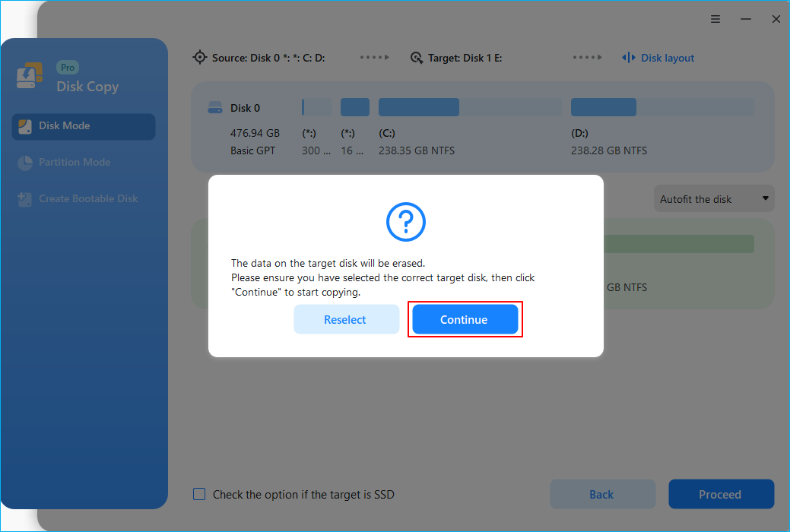Click the Target disk search icon
This screenshot has width=790, height=532.
pos(417,58)
